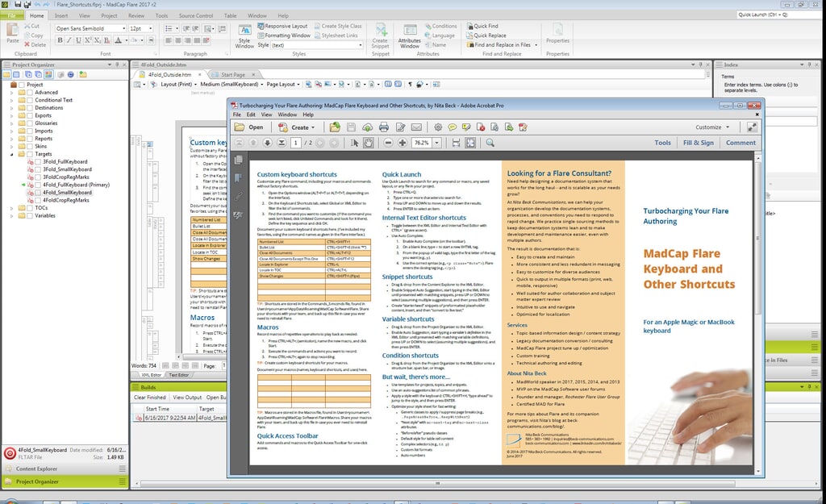
Task: Check the Conditional Text folder checkbox
Action: pyautogui.click(x=30, y=100)
